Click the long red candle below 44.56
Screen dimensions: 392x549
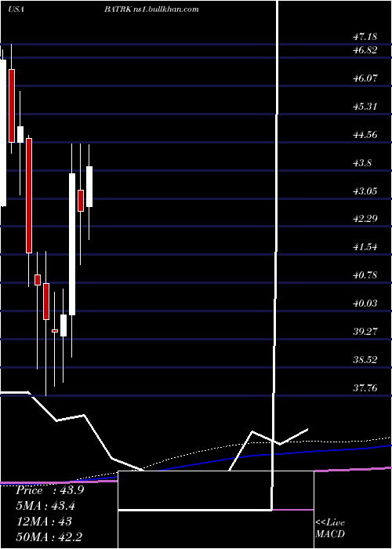[x=29, y=196]
